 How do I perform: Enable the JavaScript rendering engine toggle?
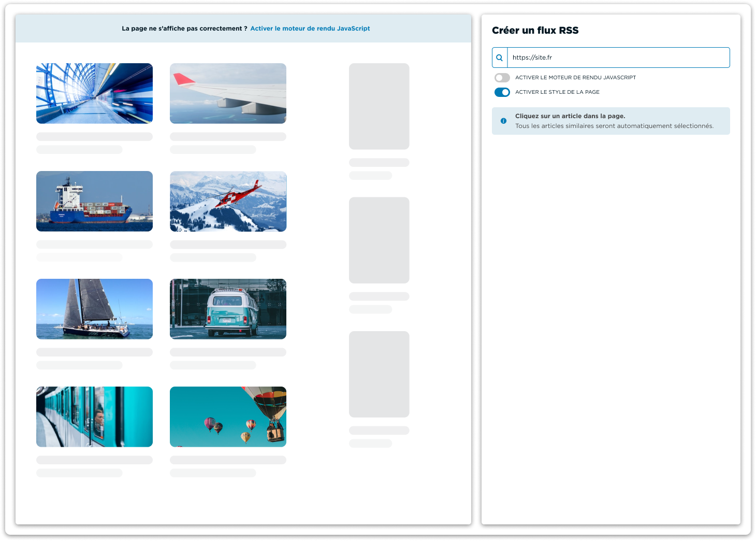502,78
